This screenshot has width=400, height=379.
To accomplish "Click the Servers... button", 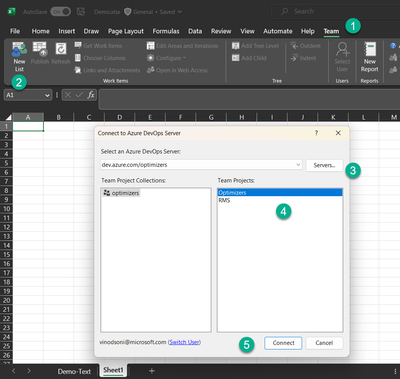I will (324, 165).
